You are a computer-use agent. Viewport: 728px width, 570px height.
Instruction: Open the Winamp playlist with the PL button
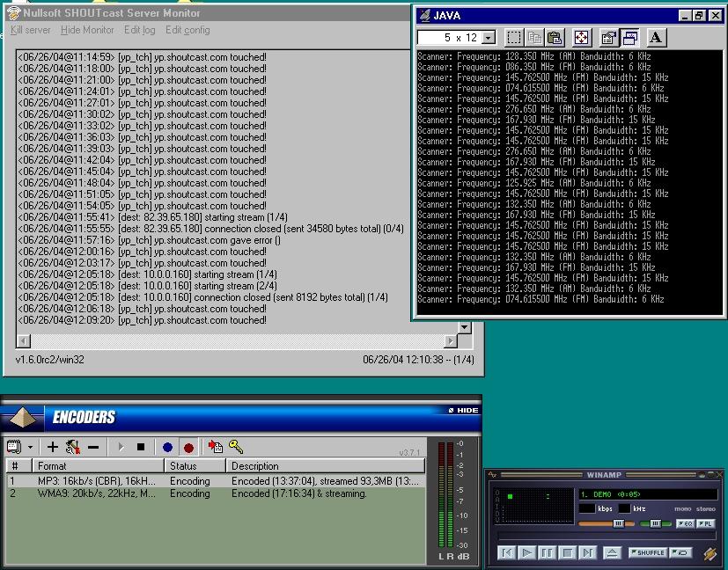705,522
